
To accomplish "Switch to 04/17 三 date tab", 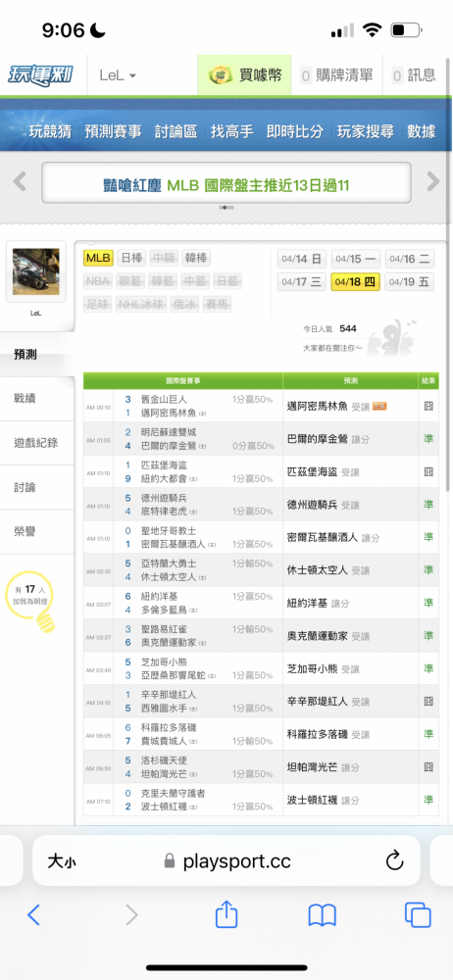I will point(301,282).
